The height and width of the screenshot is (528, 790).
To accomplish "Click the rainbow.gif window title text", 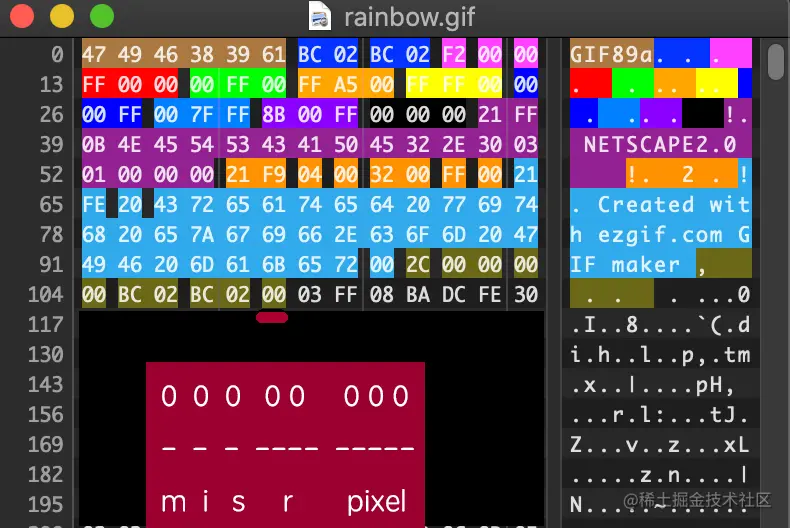I will (409, 17).
